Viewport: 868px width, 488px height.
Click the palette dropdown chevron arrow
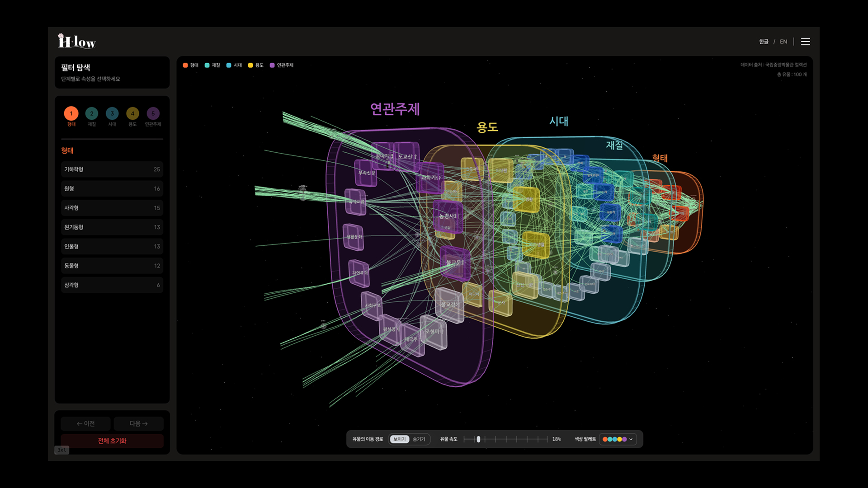[x=631, y=439]
